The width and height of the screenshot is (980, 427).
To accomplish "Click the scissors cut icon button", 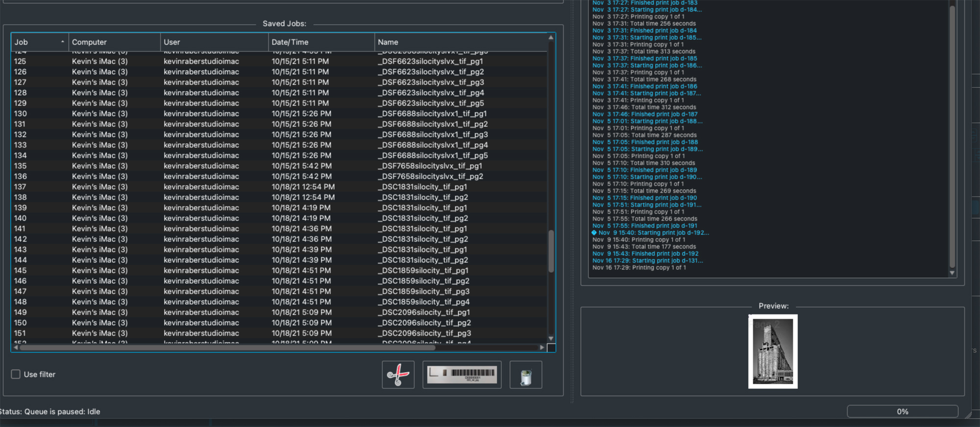I will pos(398,375).
